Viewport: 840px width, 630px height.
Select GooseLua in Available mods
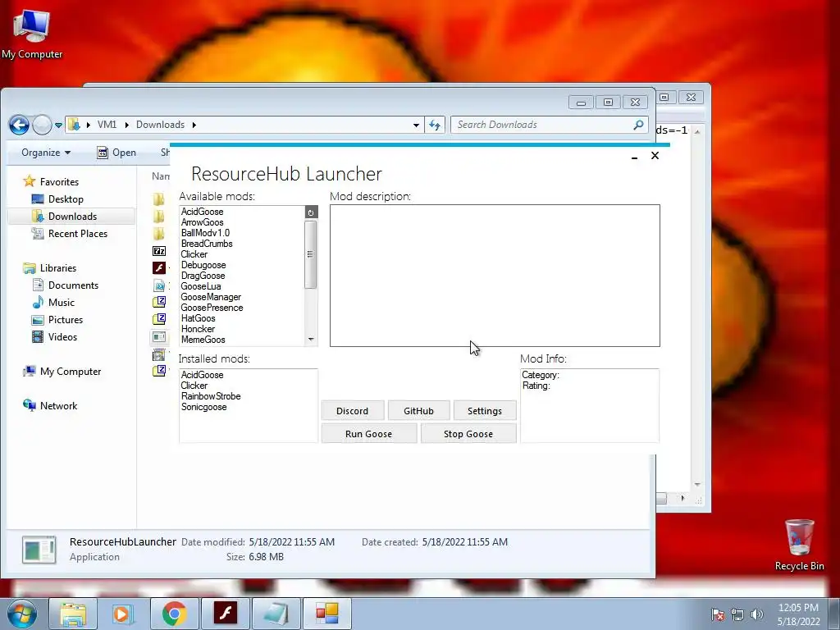click(200, 286)
